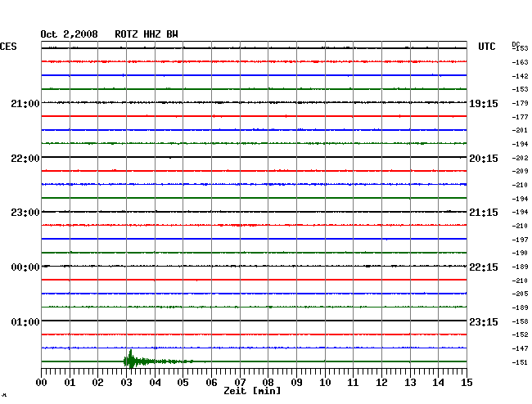Click the "UTC" time zone header

486,47
